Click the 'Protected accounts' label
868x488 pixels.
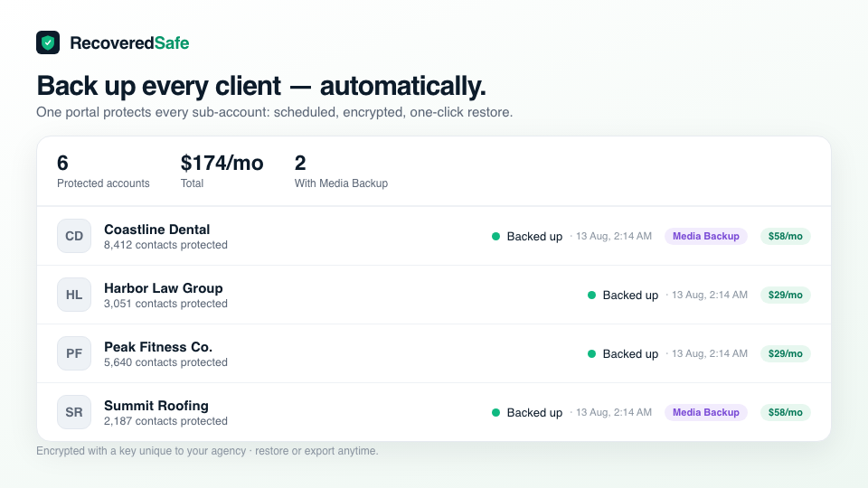coord(103,183)
